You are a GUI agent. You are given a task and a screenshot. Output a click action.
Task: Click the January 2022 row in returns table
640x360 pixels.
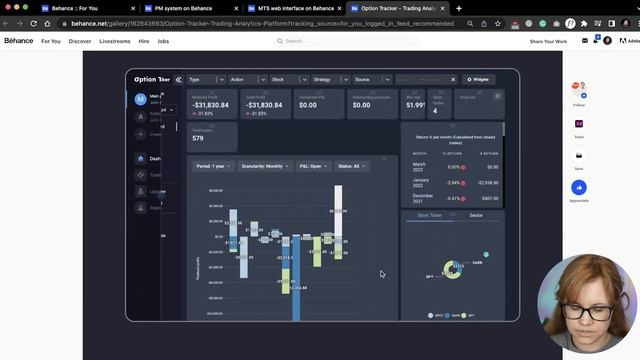pyautogui.click(x=455, y=183)
